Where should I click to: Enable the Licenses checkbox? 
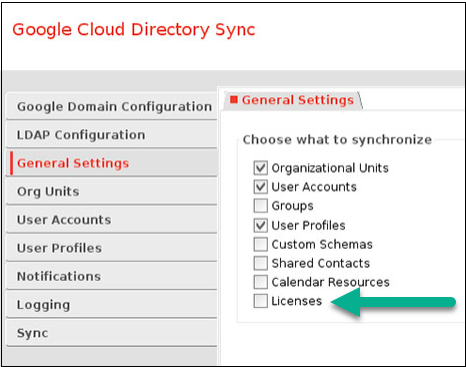260,301
